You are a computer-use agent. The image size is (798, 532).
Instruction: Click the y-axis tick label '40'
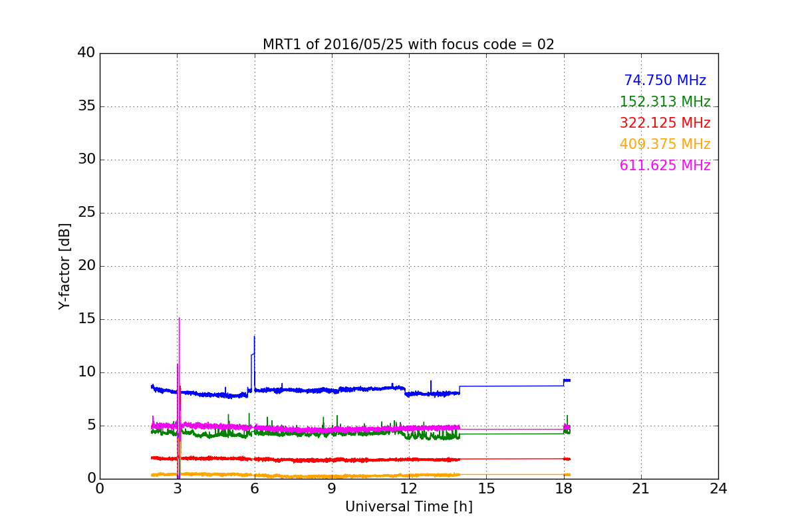click(x=86, y=53)
